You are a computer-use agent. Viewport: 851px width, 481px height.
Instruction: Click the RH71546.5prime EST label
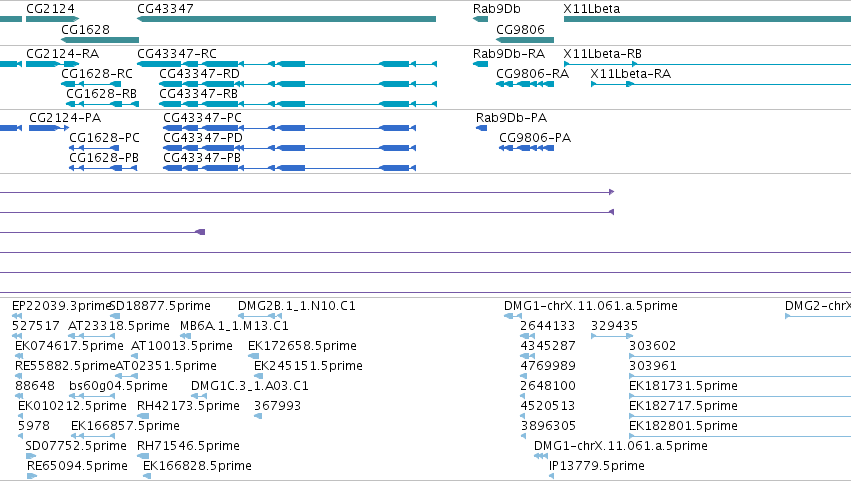pos(188,446)
